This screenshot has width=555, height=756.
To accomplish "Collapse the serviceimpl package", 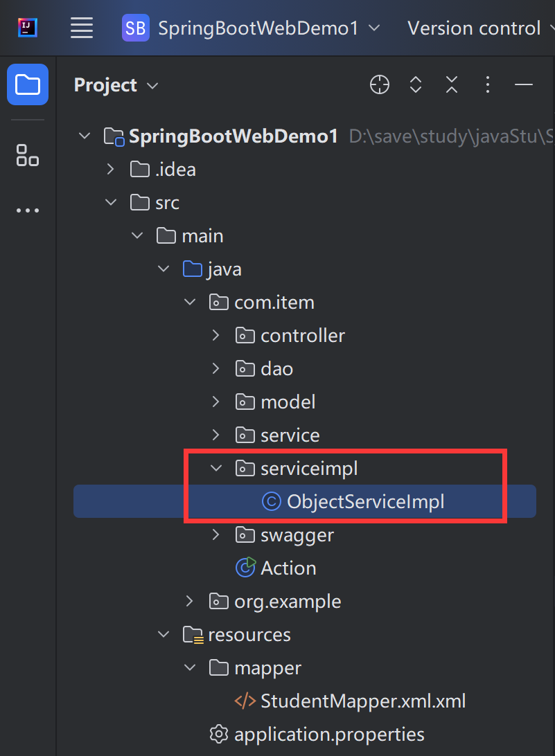I will [216, 469].
